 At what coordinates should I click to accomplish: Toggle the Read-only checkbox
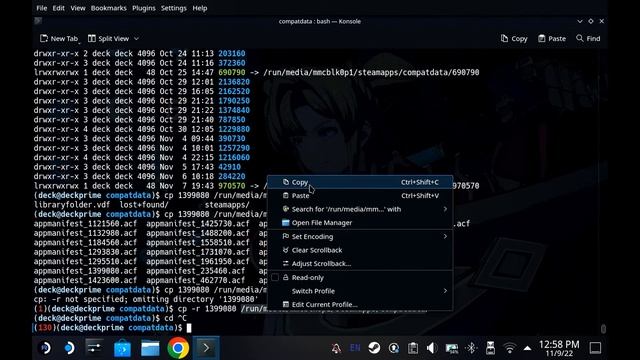(275, 278)
